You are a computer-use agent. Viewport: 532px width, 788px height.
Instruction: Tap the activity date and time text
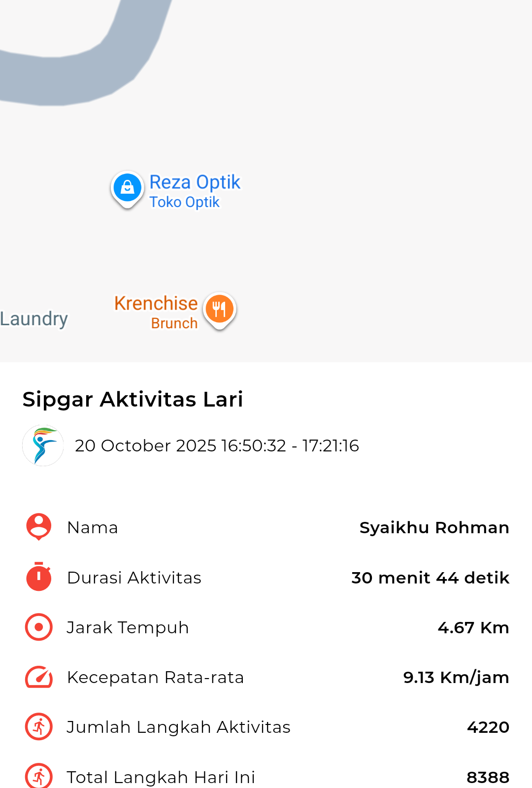point(217,445)
